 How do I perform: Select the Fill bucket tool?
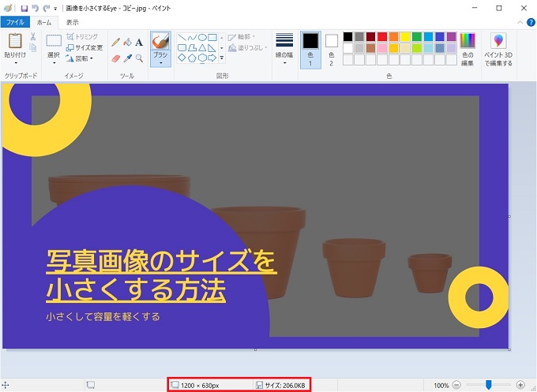point(127,43)
